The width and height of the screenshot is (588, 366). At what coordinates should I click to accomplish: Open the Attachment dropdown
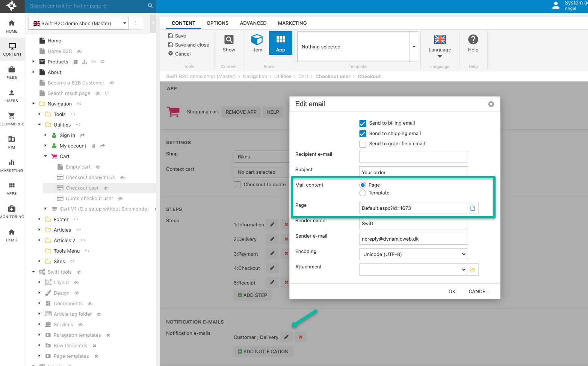[413, 270]
